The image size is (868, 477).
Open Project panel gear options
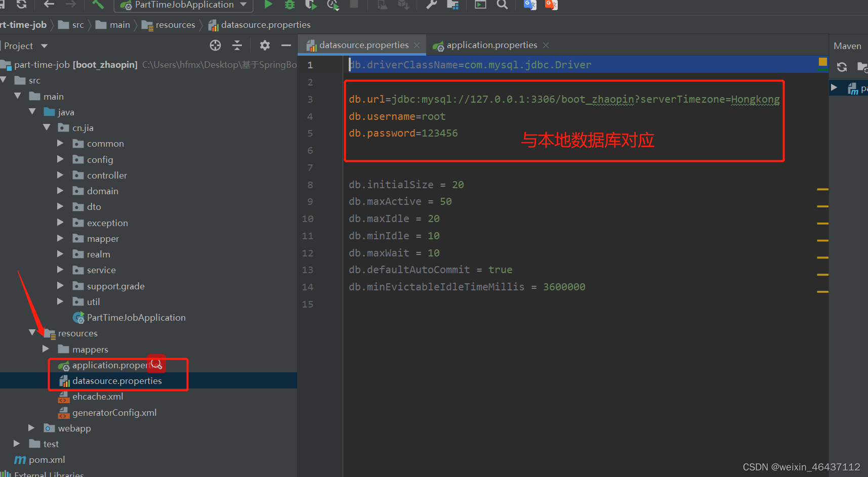(x=265, y=46)
